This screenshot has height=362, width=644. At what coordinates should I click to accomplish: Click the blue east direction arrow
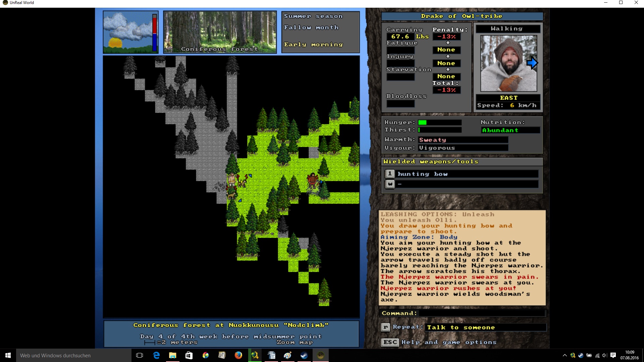[532, 63]
